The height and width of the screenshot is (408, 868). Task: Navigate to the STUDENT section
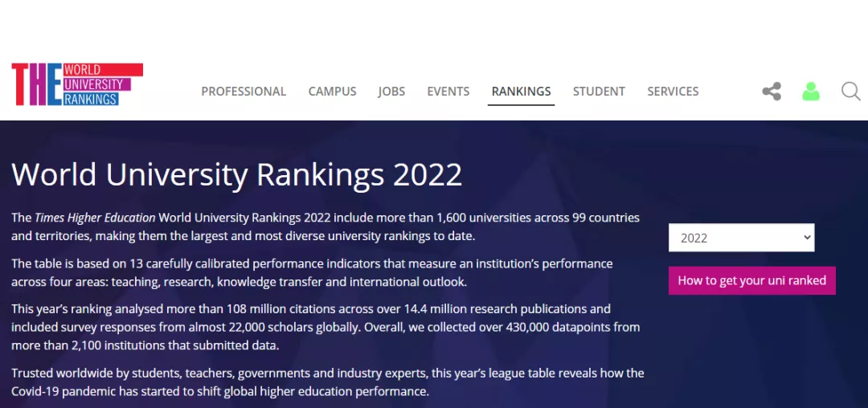pyautogui.click(x=599, y=92)
